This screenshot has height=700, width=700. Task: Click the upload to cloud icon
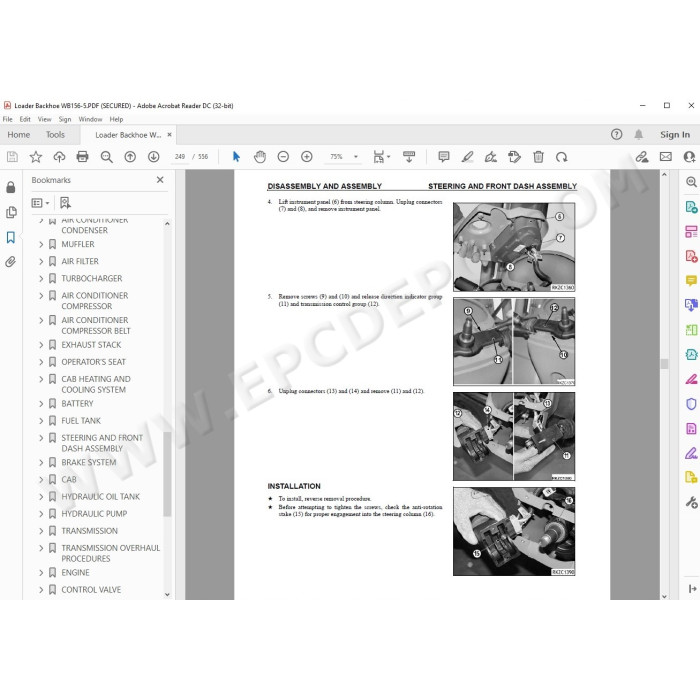(x=59, y=157)
